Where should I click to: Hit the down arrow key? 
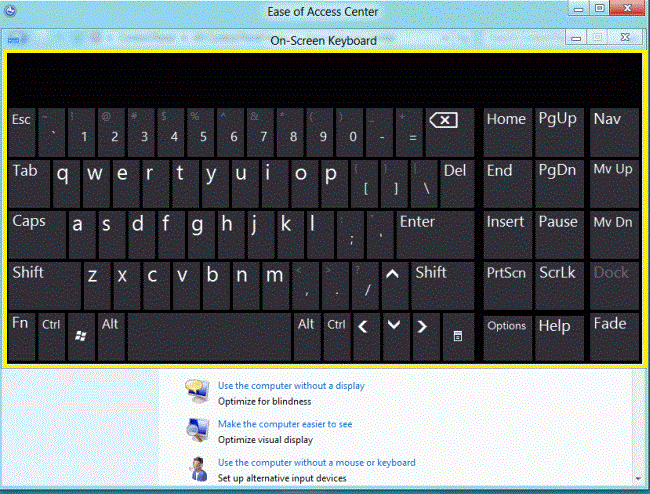(x=394, y=337)
